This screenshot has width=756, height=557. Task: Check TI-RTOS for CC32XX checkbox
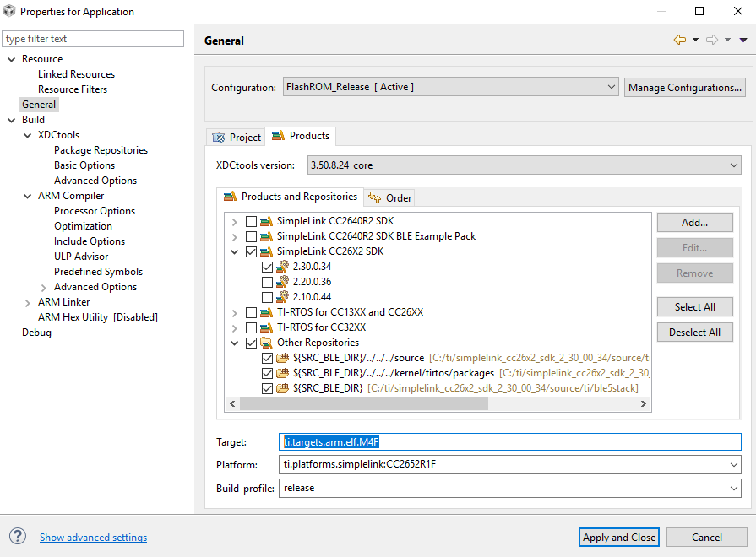click(251, 327)
